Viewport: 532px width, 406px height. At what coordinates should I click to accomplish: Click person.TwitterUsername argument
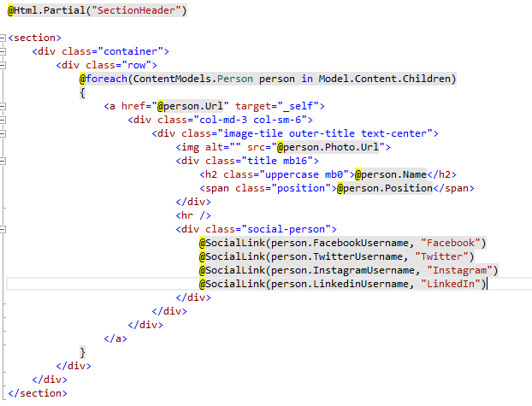click(x=337, y=256)
